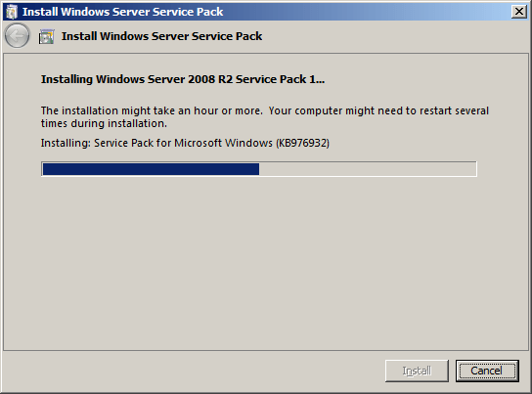This screenshot has height=394, width=532.
Task: Click the service pack wizard icon beside the header
Action: 46,36
